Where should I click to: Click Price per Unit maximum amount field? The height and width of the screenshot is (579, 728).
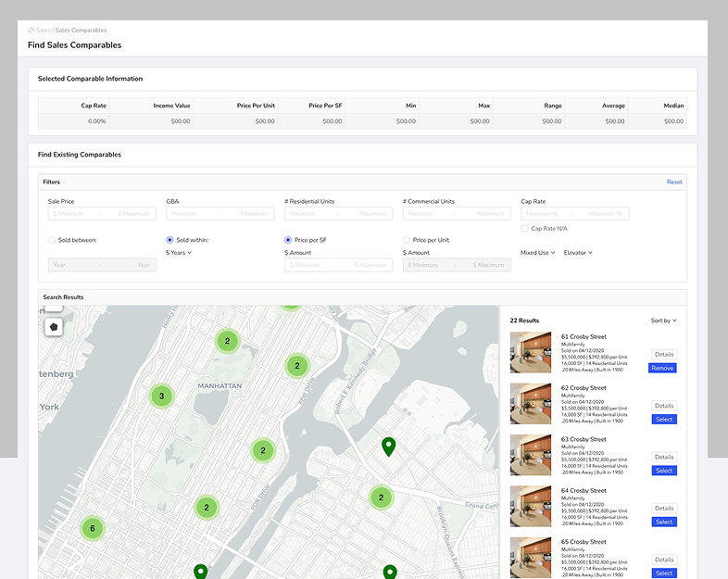pos(487,265)
